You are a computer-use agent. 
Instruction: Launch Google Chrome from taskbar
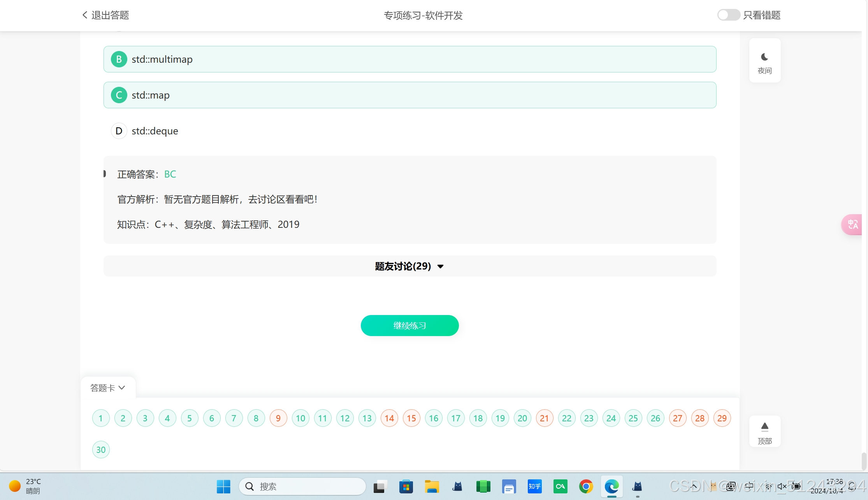[x=586, y=486]
